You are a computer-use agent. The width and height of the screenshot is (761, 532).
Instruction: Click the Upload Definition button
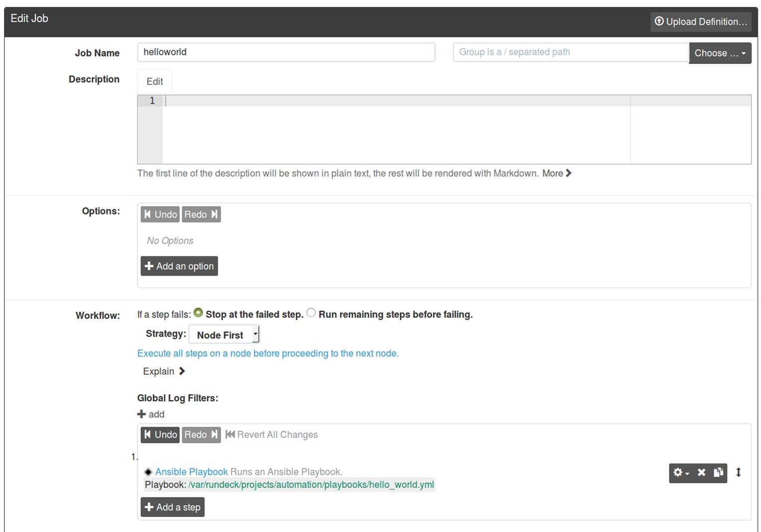(x=701, y=22)
